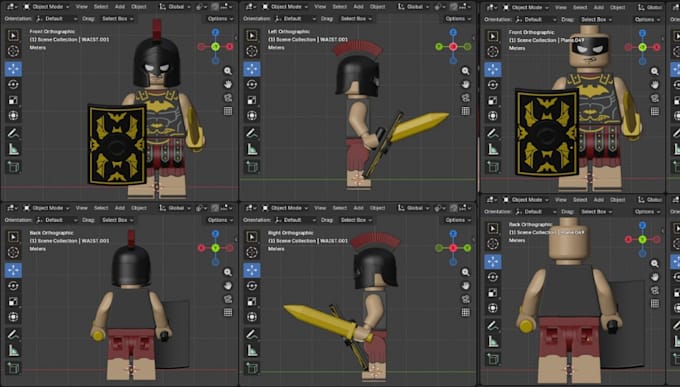The width and height of the screenshot is (680, 387).
Task: Open the View menu in the top-left viewport header
Action: (82, 7)
